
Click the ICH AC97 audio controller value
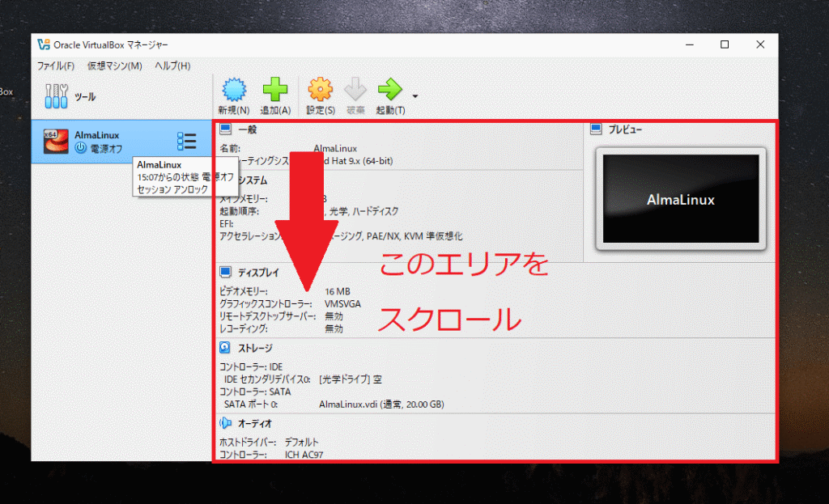pyautogui.click(x=304, y=455)
